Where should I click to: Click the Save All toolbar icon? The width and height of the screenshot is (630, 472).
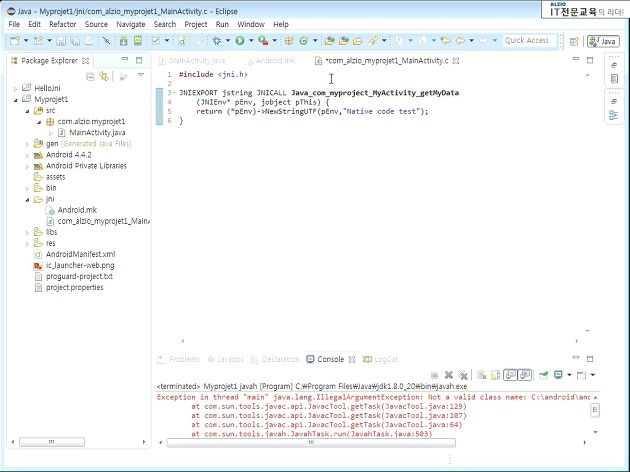pyautogui.click(x=75, y=41)
